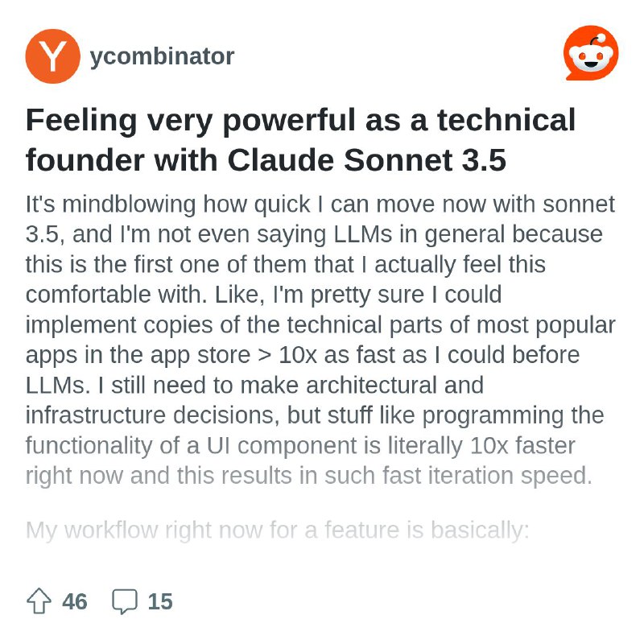Click the Reddit snoo logo
644x644 pixels.
point(593,52)
